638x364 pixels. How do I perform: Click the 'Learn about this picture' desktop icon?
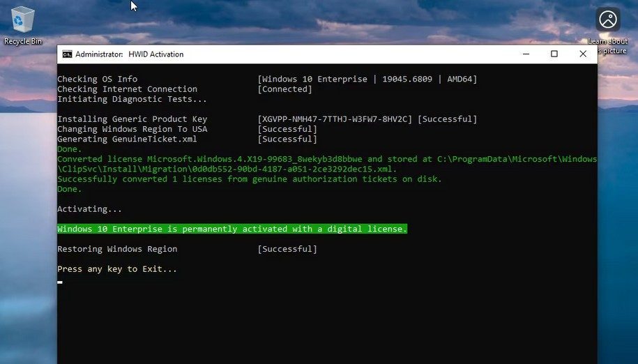tap(608, 31)
